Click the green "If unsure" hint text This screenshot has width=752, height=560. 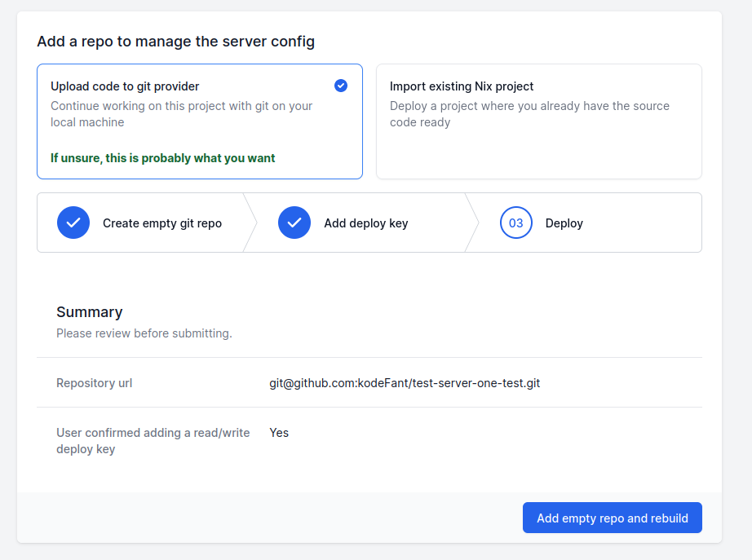coord(163,158)
